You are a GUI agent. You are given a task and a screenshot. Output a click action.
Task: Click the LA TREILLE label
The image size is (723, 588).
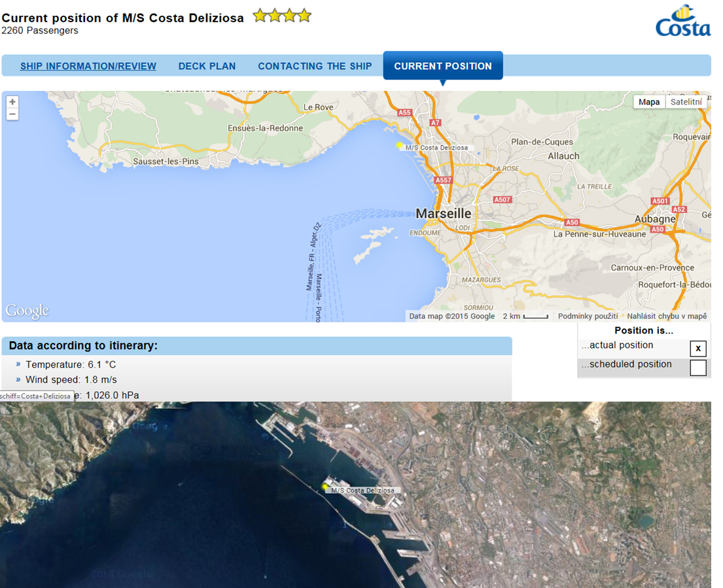click(x=595, y=186)
